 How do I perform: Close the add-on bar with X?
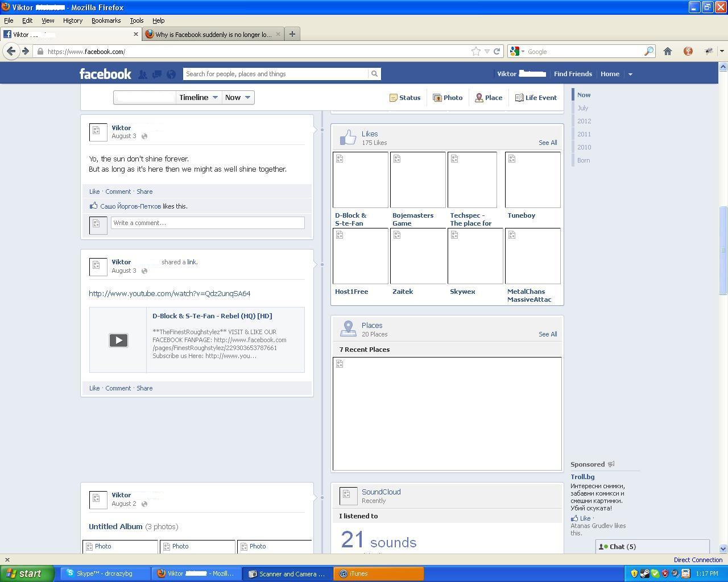click(7, 560)
